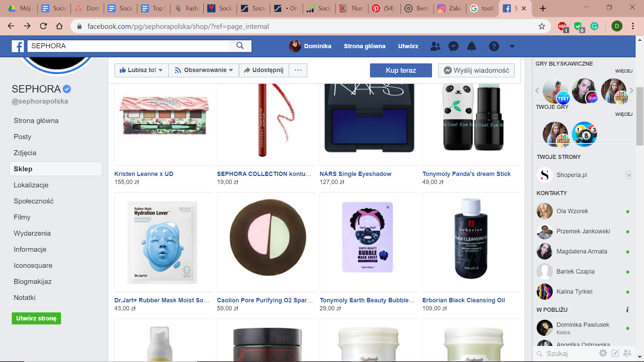Screen dimensions: 644x362
Task: Open the chat settings gear icon
Action: point(603,353)
